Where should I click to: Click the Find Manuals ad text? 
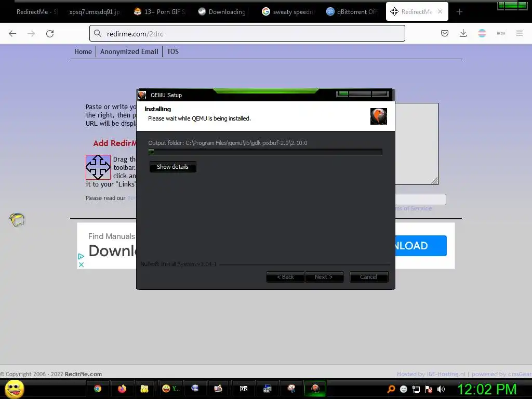pyautogui.click(x=111, y=236)
